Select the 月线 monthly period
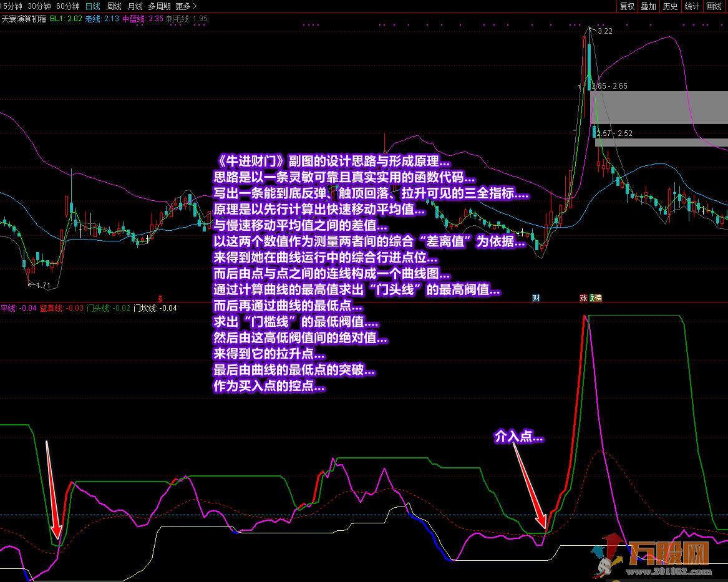 (x=135, y=6)
